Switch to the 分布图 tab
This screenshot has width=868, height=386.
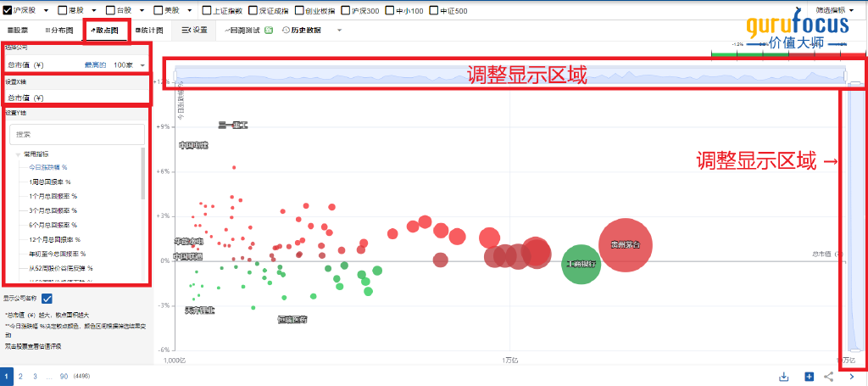(x=59, y=30)
